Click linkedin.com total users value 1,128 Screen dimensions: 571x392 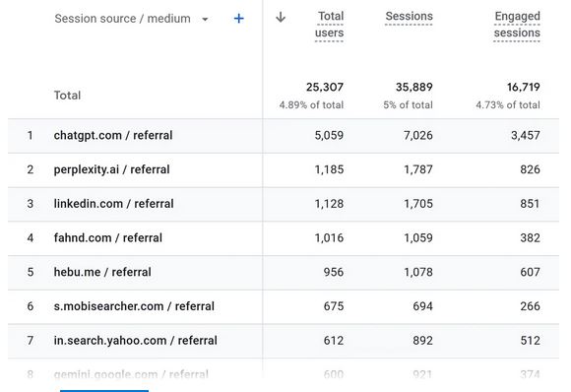click(x=329, y=204)
